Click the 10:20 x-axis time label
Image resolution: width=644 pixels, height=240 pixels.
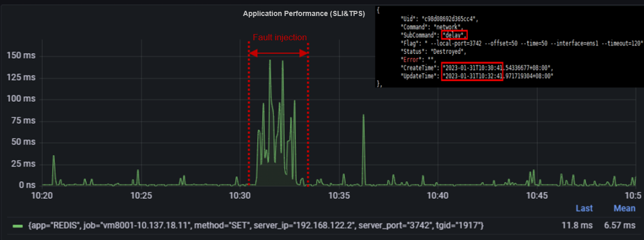pos(42,196)
